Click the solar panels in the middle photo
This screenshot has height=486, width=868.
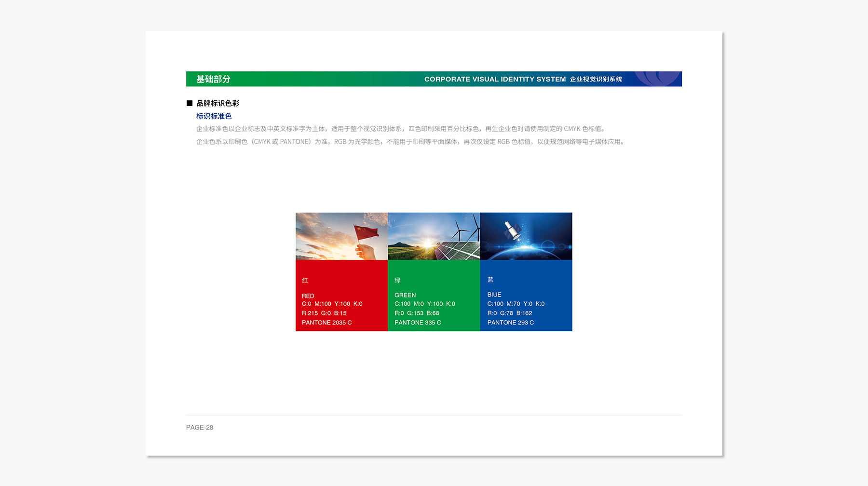coord(458,251)
